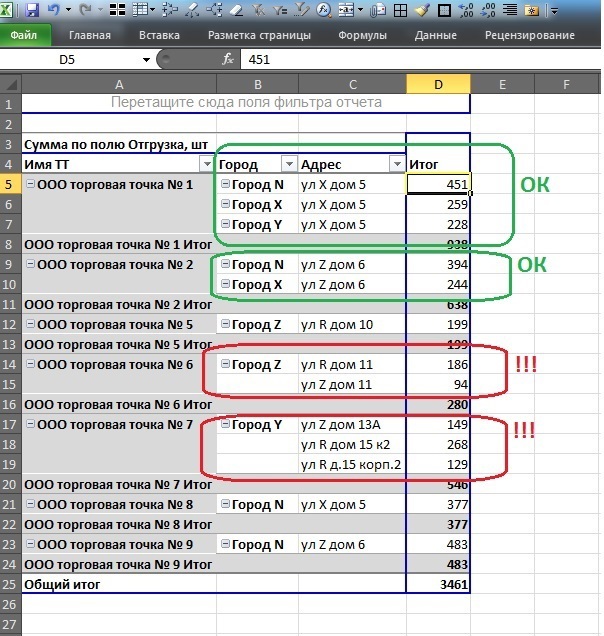The image size is (604, 636).
Task: Open the Разметка страницы tab
Action: (x=259, y=35)
